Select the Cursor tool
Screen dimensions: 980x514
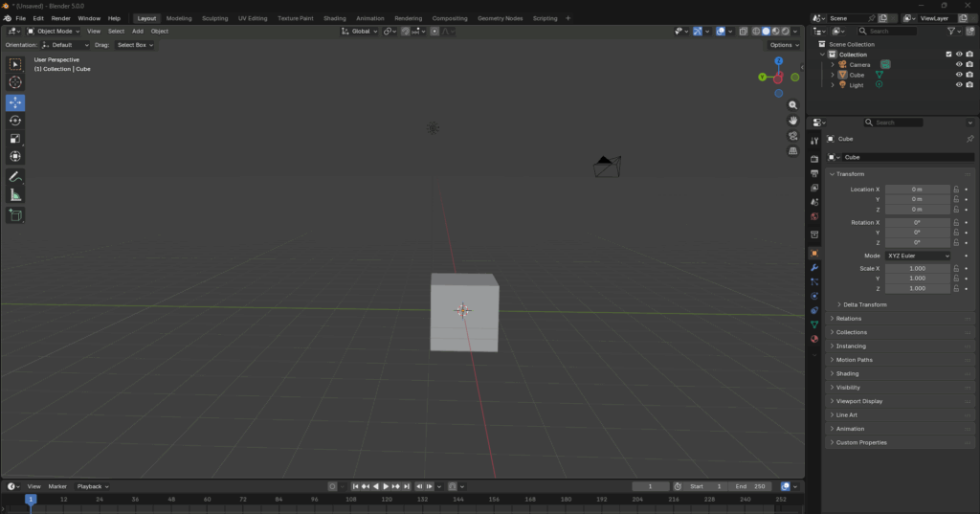(15, 82)
